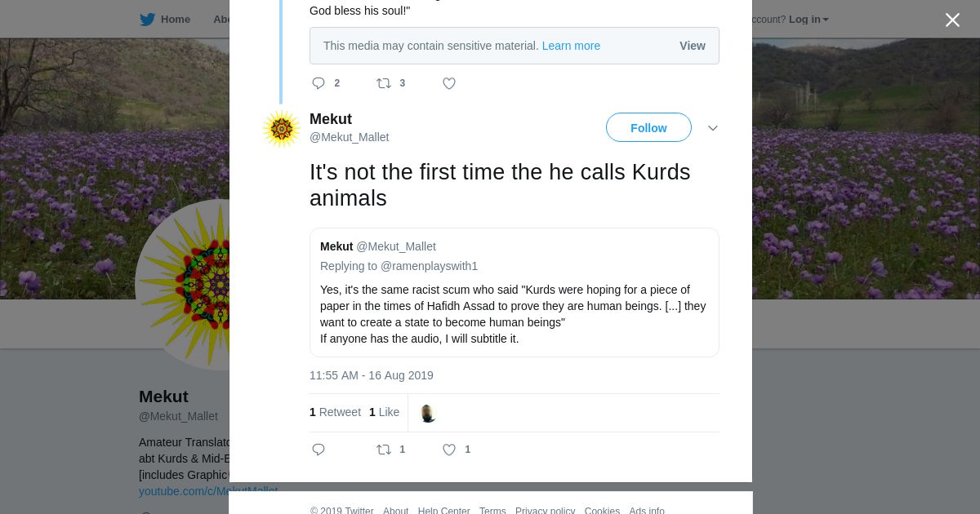Show who retweeted this tweet

(x=335, y=412)
